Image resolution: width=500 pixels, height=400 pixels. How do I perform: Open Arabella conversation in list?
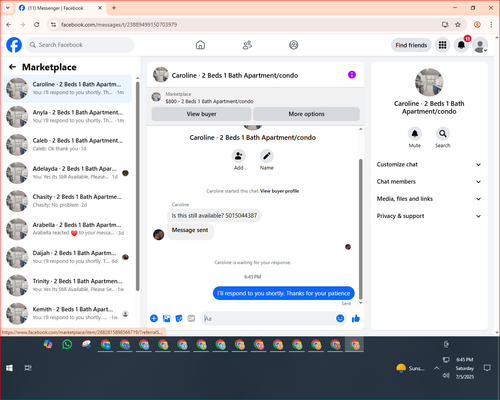point(67,229)
